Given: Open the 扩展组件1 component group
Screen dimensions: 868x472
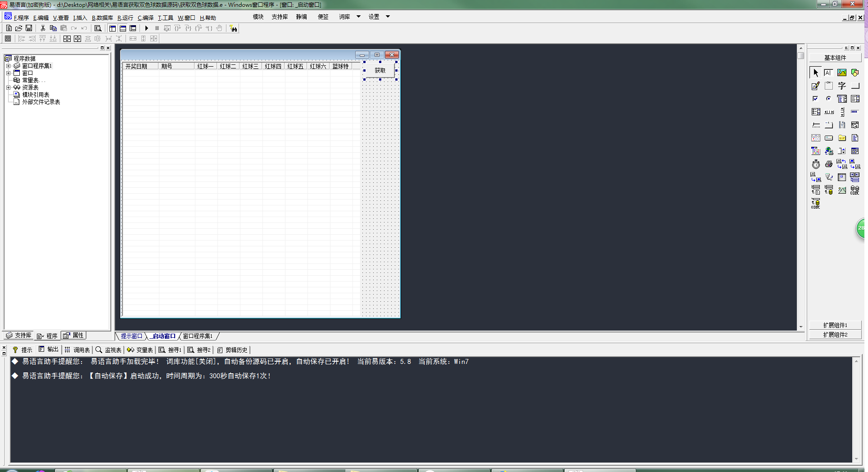Looking at the screenshot, I should pyautogui.click(x=835, y=325).
